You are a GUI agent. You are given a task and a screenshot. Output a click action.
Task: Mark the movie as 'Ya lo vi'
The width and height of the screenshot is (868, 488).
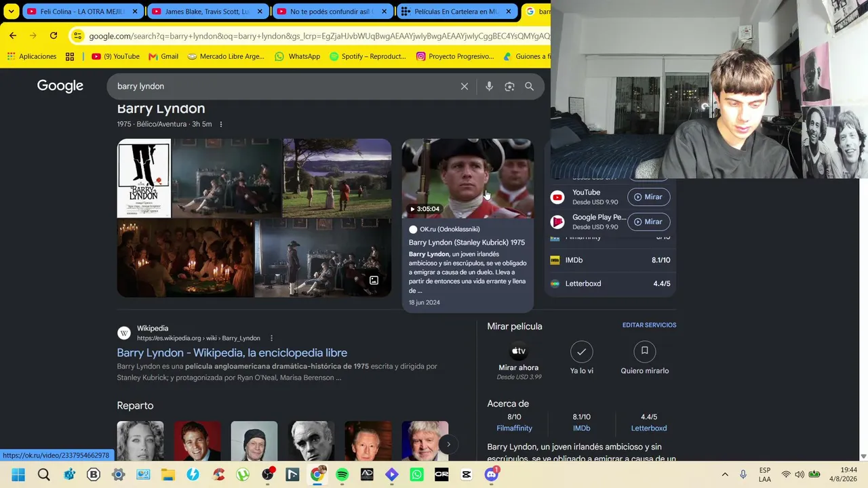click(x=582, y=359)
